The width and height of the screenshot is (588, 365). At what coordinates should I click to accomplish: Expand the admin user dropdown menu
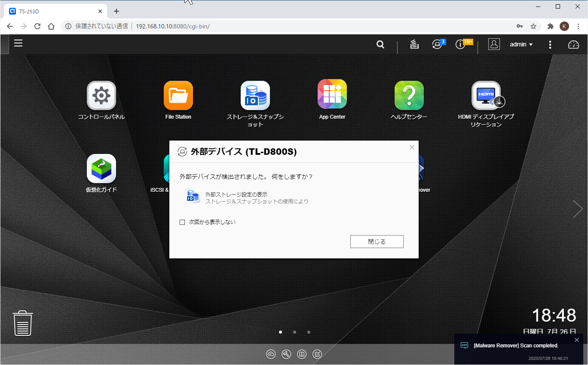click(520, 44)
